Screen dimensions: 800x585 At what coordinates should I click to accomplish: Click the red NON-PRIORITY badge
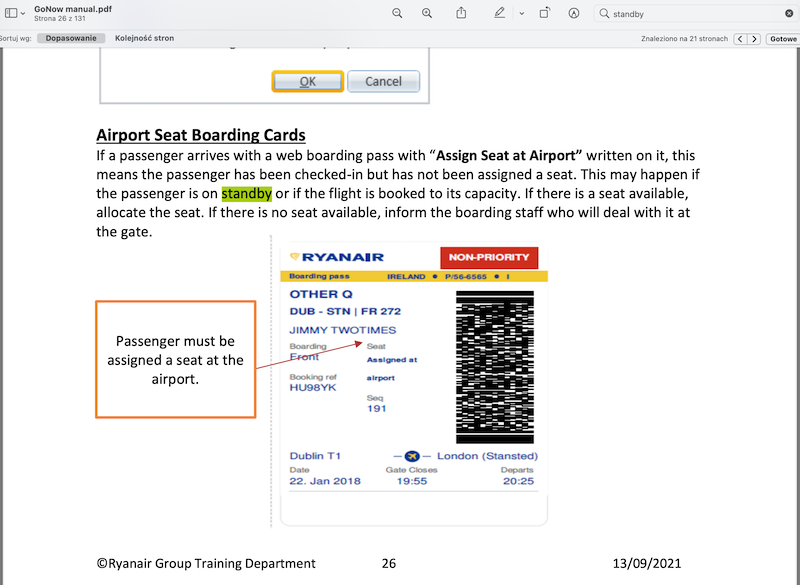point(489,258)
